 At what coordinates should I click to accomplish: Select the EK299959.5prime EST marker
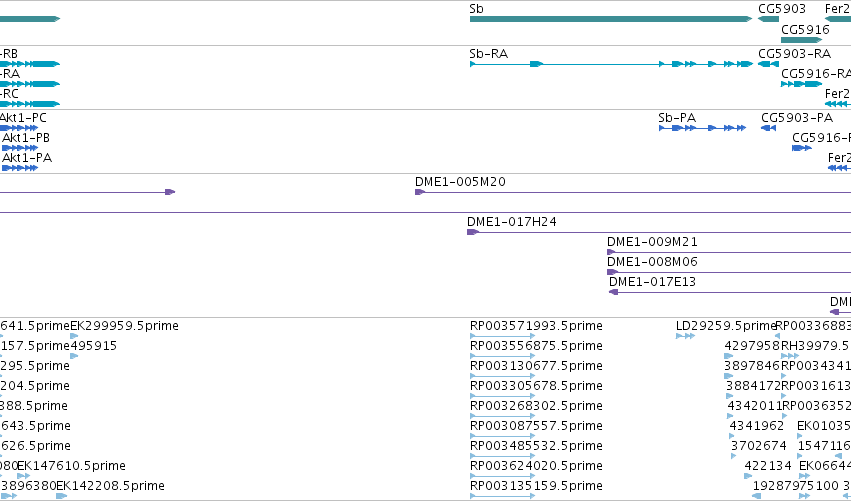(74, 337)
